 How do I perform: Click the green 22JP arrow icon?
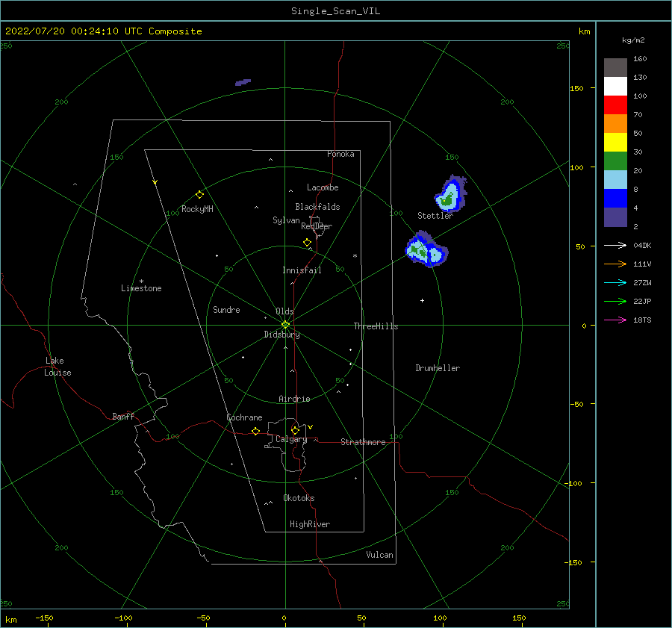(x=615, y=302)
